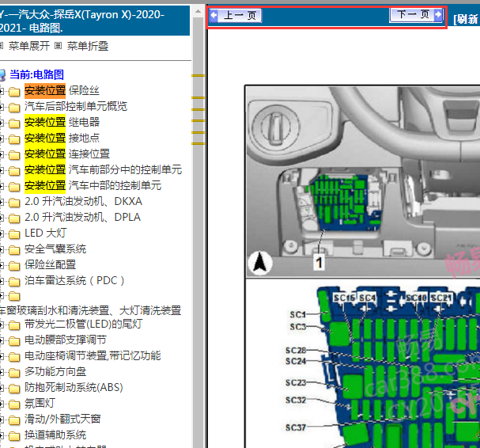Click the folder icon beside 氛围灯

point(14,404)
